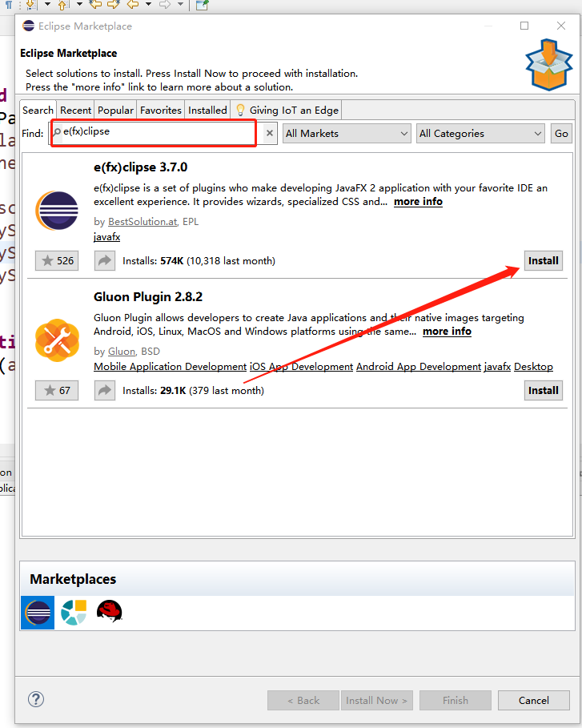Open javafx tag under e(fx)clipse

point(106,237)
